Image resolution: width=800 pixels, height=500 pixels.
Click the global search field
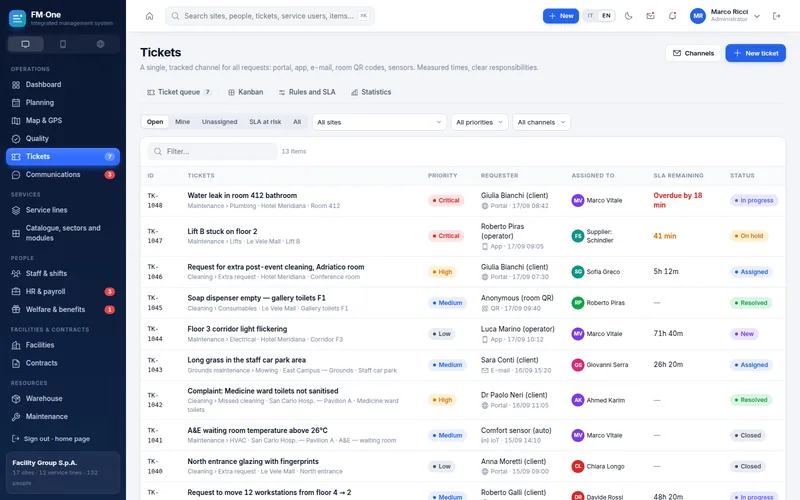pyautogui.click(x=269, y=16)
